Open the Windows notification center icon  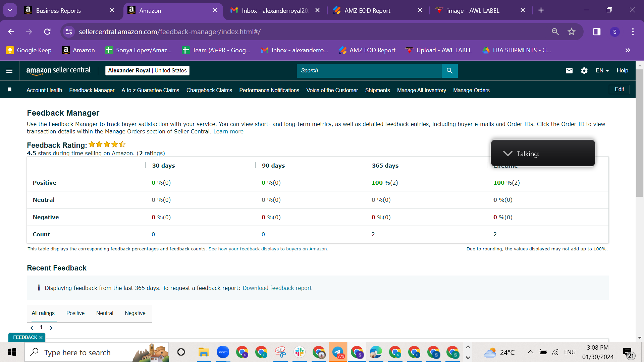coord(628,352)
